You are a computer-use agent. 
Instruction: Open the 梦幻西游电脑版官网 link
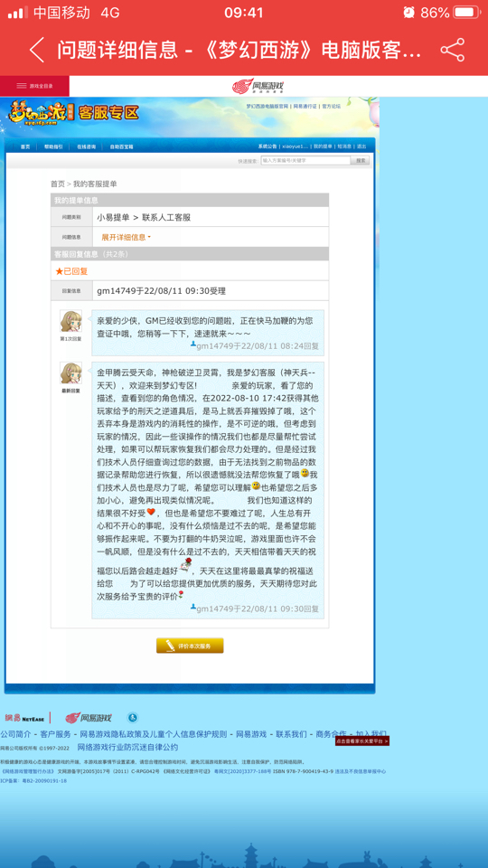(267, 106)
